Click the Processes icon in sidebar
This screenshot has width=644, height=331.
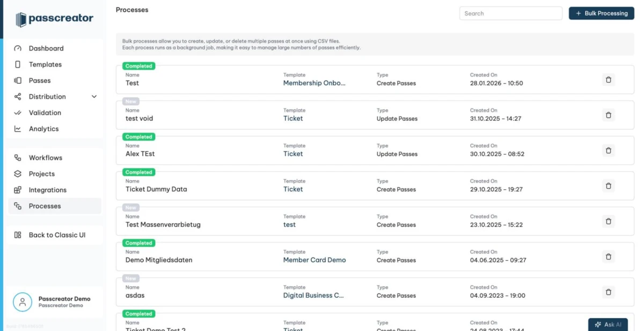(18, 206)
